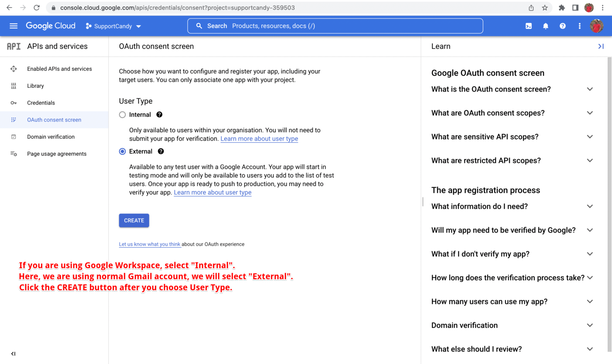
Task: Select OAuth consent screen menu item
Action: coord(54,119)
